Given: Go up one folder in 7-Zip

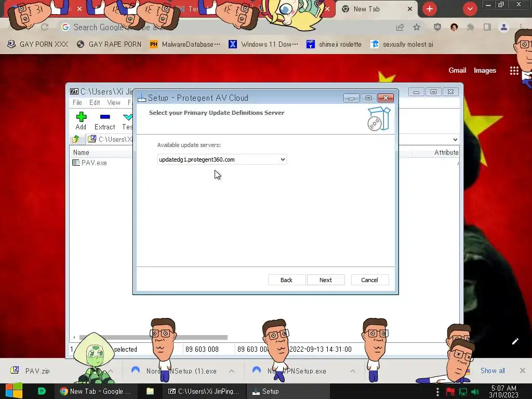Looking at the screenshot, I should (76, 139).
